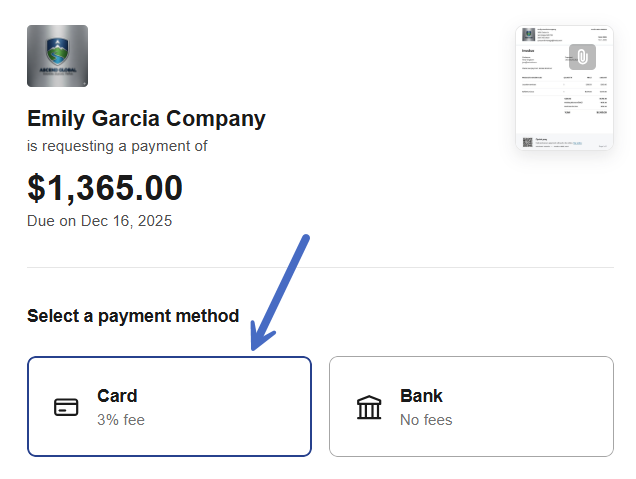Viewport: 636px width, 479px height.
Task: Click the "Bank" title text
Action: (x=421, y=396)
